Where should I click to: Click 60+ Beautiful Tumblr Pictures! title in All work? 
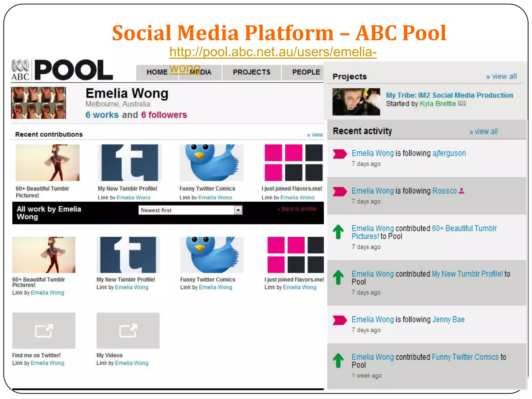(x=38, y=282)
